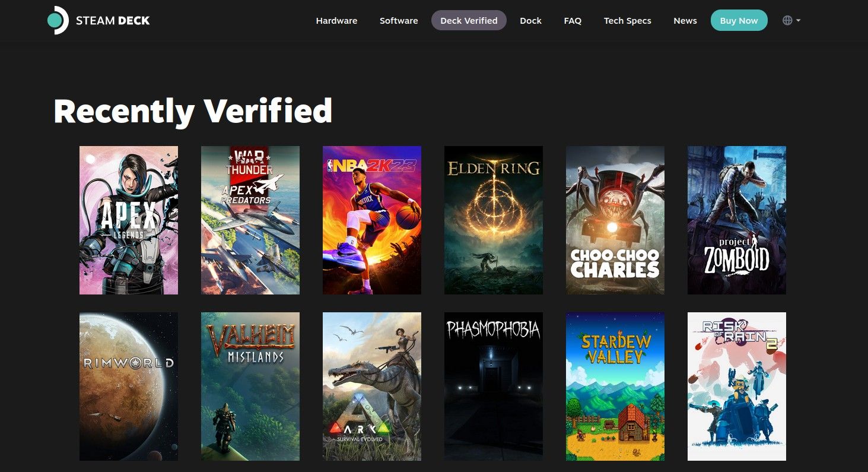Open the Choo-Choo Charles cover
Viewport: 868px width, 472px height.
tap(615, 220)
